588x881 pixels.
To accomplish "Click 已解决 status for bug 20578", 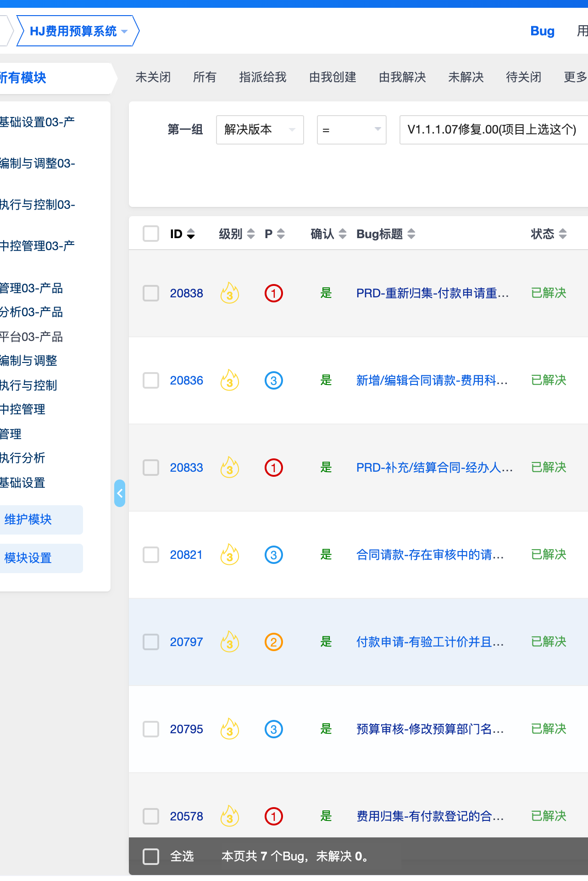I will coord(549,816).
